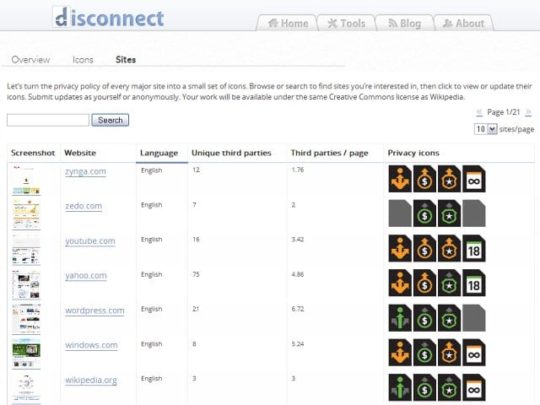The height and width of the screenshot is (405, 540).
Task: Click windows.com's green dollar-sign icon
Action: click(x=424, y=353)
